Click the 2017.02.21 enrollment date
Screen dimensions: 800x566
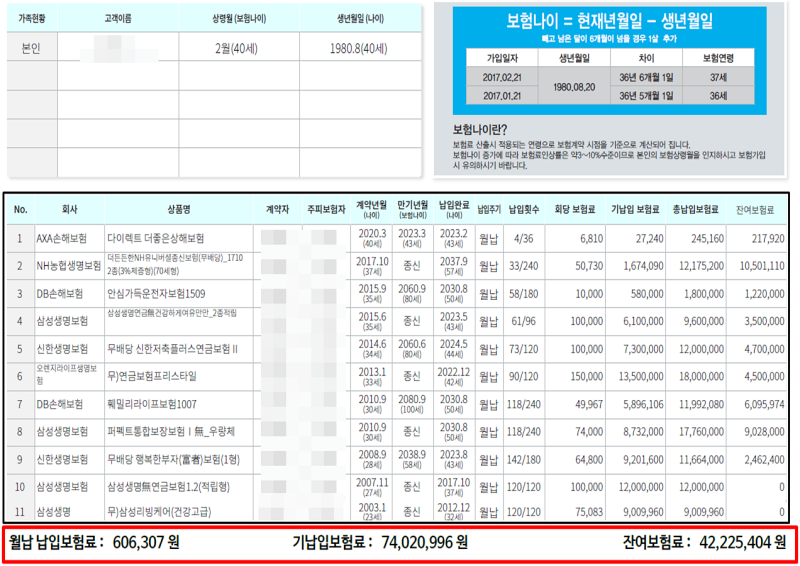[x=502, y=78]
